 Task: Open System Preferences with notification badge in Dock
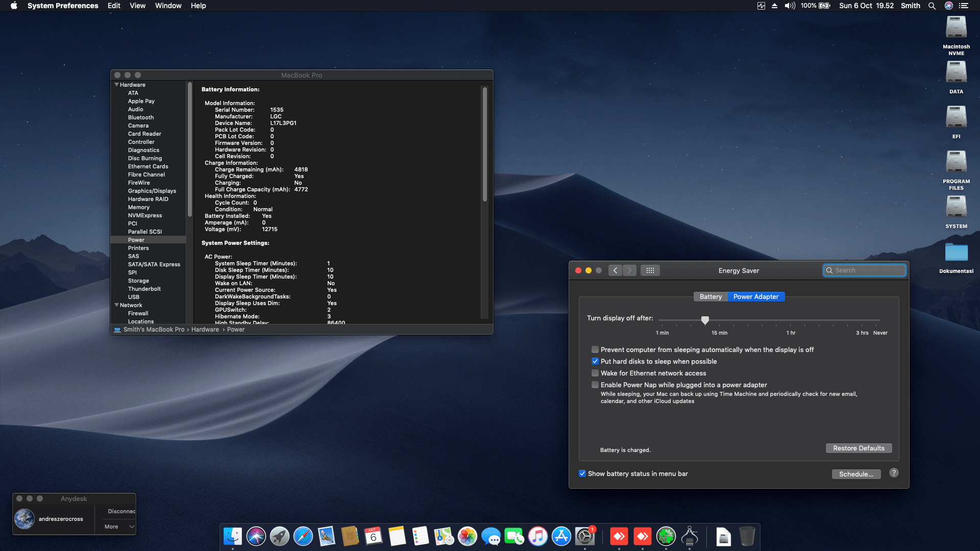click(584, 537)
